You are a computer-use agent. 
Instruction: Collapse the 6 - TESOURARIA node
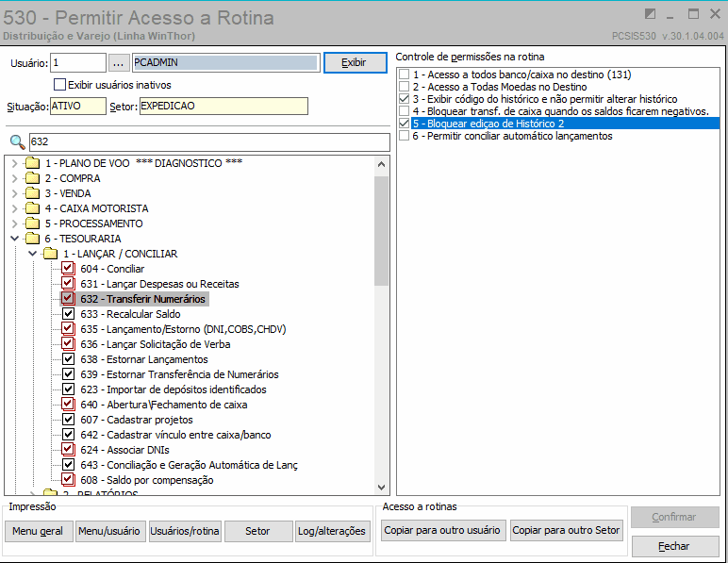click(14, 239)
